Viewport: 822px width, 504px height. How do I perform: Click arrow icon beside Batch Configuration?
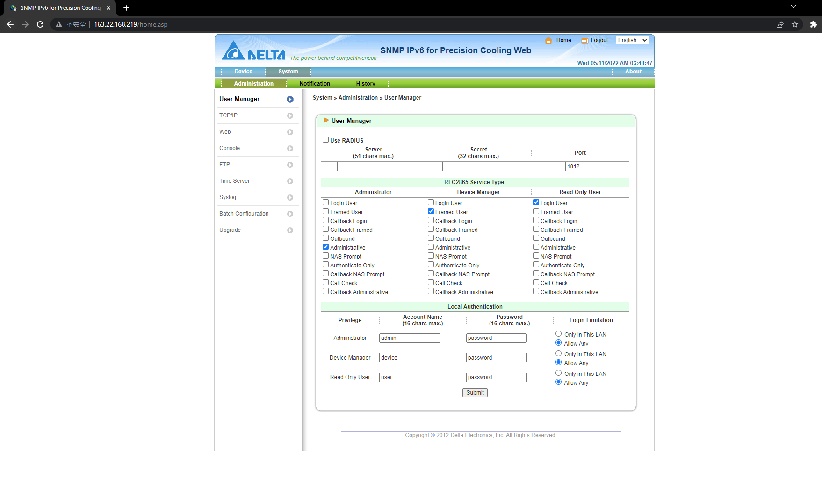(290, 214)
